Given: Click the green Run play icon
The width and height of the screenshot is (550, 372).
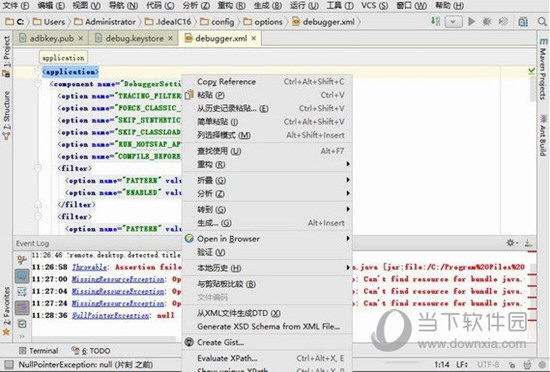Looking at the screenshot, I should (x=471, y=22).
